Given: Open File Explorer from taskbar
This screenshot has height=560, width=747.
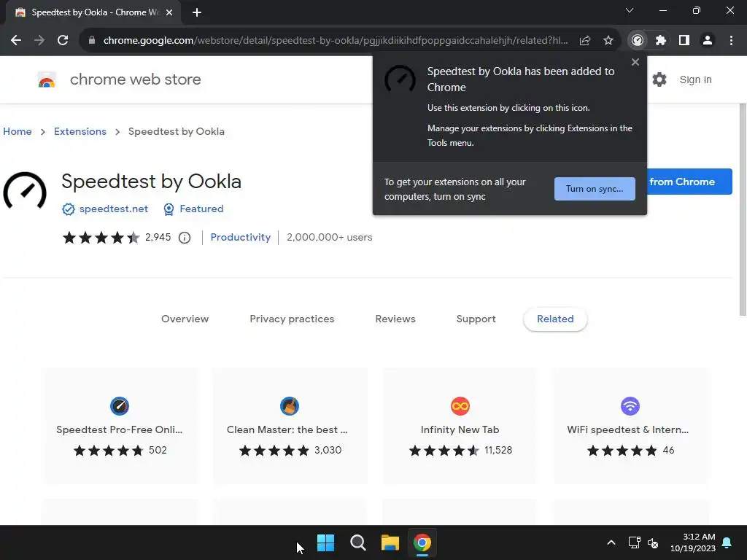Looking at the screenshot, I should click(x=390, y=542).
